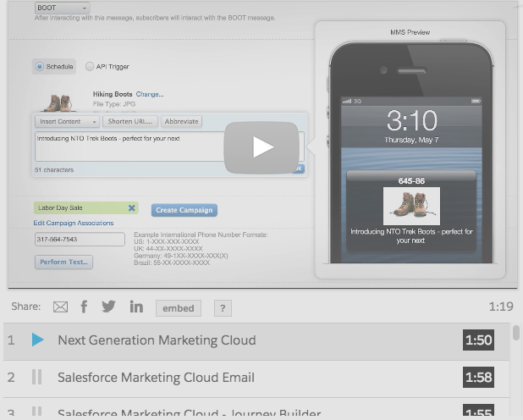This screenshot has height=420, width=523.
Task: Click the embed button
Action: coord(179,308)
